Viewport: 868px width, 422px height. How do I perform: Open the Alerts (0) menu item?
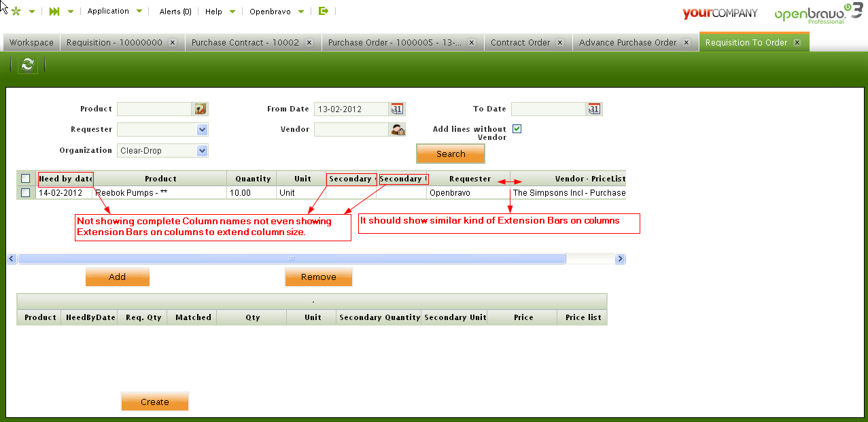coord(175,12)
